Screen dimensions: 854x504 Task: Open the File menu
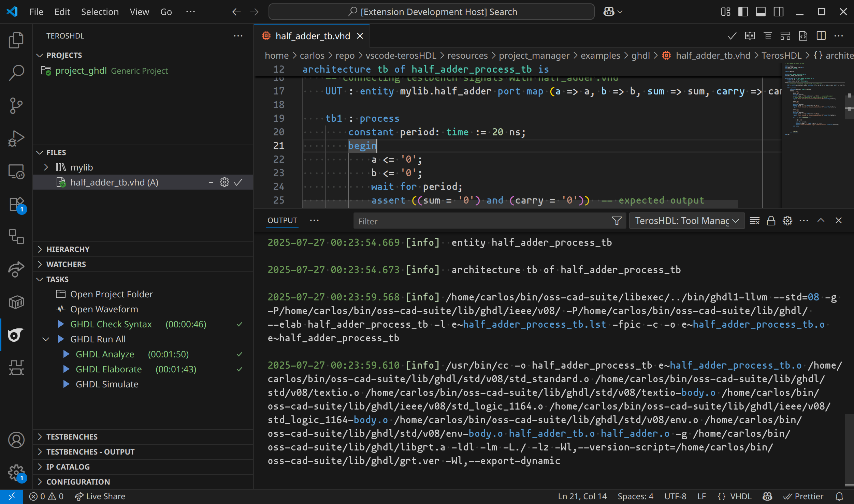coord(36,12)
